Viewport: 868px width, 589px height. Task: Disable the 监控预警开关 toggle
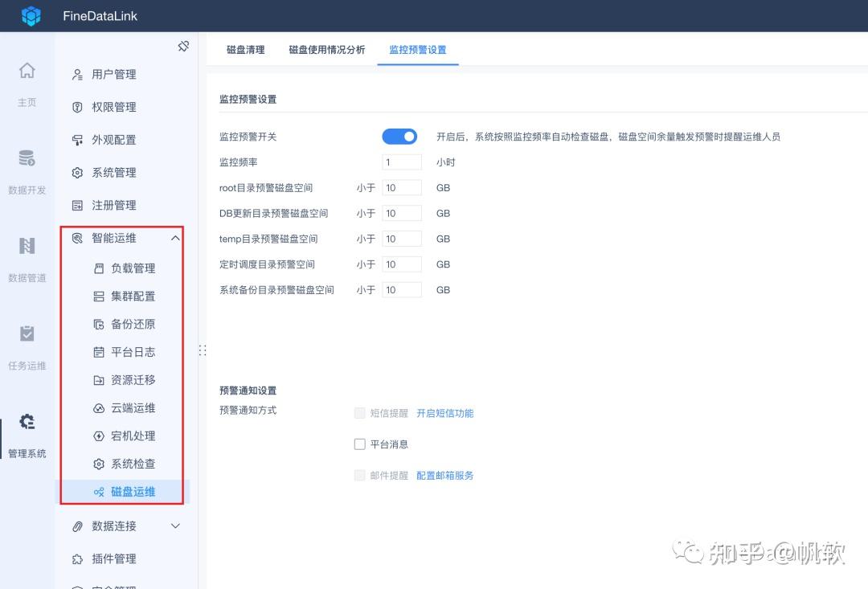click(x=399, y=136)
